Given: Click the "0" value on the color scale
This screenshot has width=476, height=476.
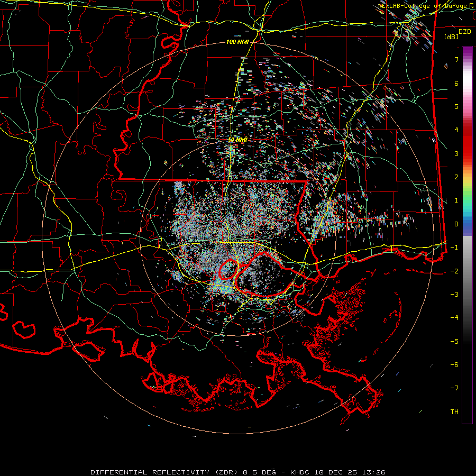Looking at the screenshot, I should click(x=456, y=224).
